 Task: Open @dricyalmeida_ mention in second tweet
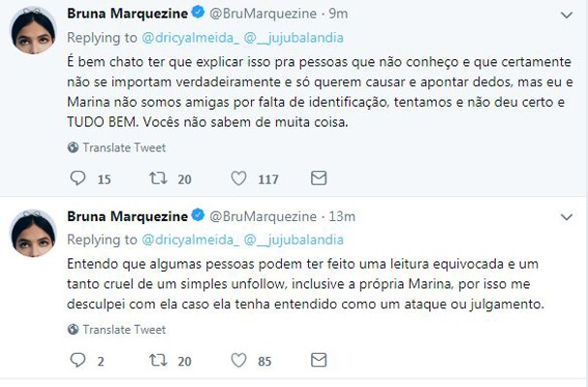[x=191, y=240]
